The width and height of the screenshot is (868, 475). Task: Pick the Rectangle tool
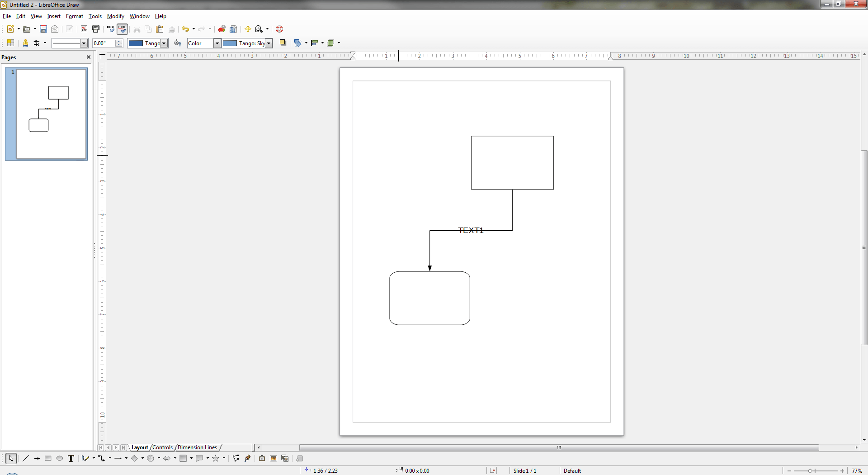coord(48,458)
